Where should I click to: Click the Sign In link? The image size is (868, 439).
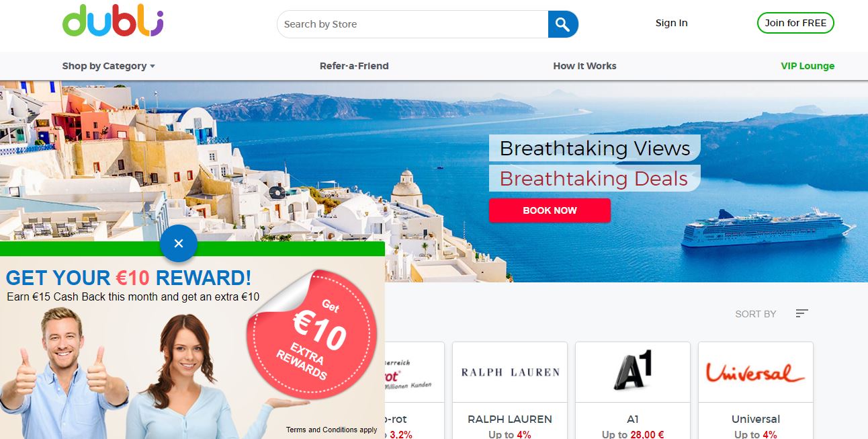[671, 23]
